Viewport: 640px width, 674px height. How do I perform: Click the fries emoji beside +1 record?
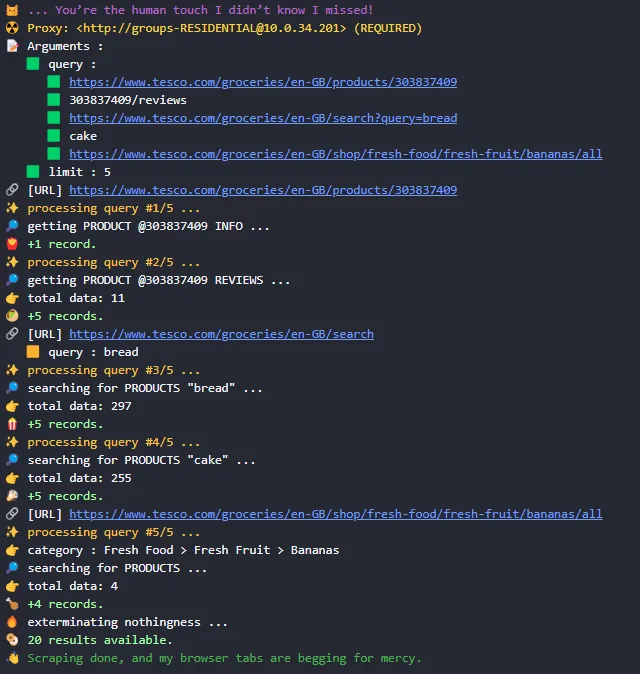coord(12,244)
